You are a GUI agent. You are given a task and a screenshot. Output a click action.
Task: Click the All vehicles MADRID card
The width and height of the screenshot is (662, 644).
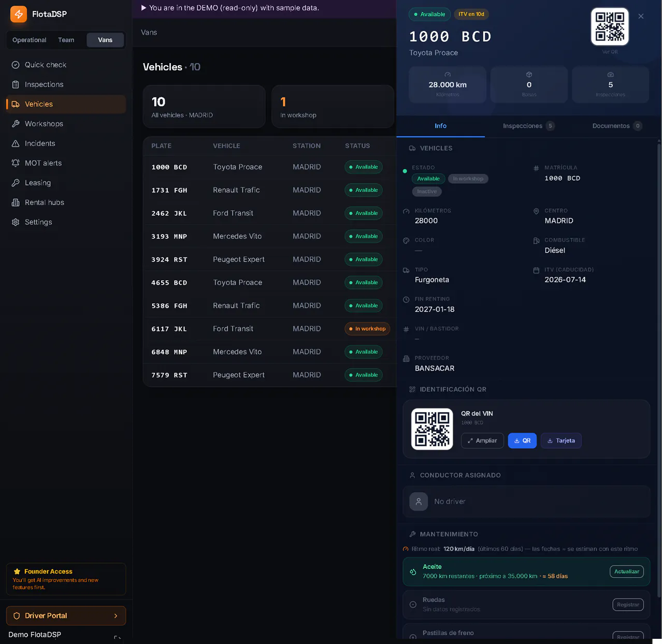(204, 107)
